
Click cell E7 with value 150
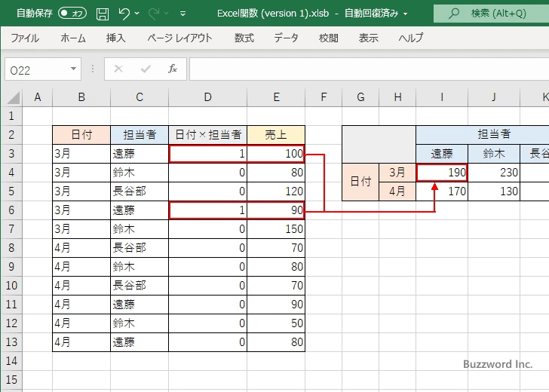point(276,229)
